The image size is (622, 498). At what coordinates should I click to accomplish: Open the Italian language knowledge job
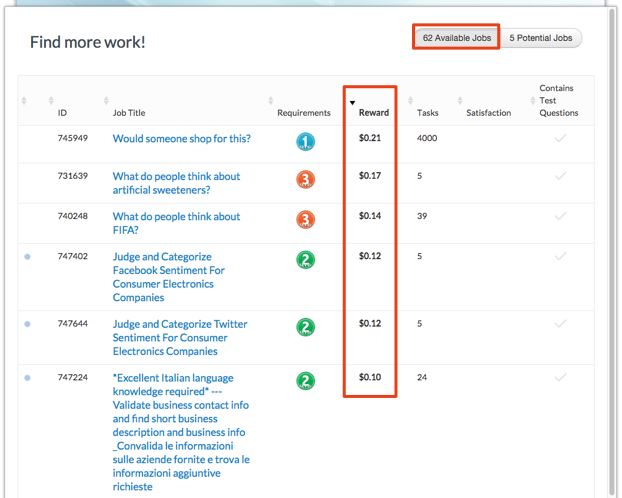(181, 432)
